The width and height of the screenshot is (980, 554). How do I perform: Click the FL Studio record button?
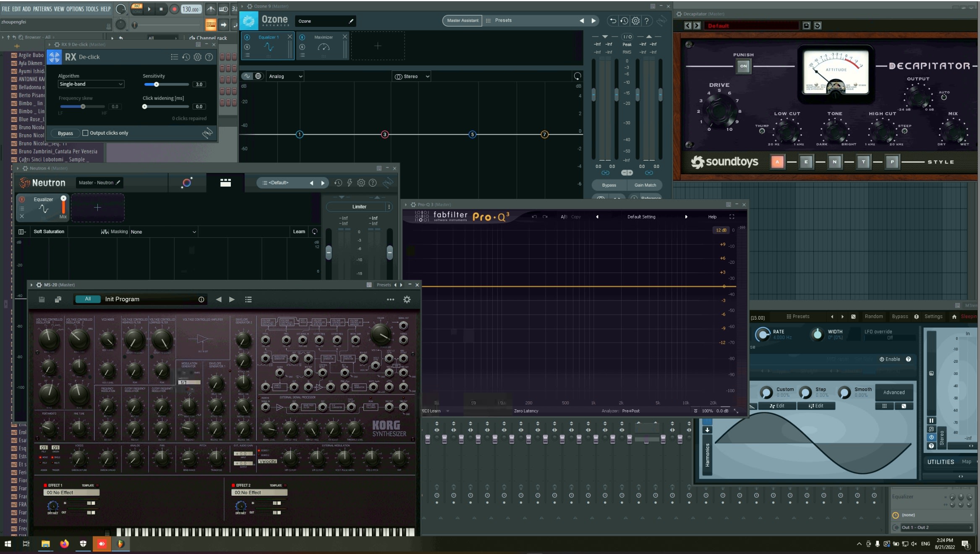tap(174, 9)
